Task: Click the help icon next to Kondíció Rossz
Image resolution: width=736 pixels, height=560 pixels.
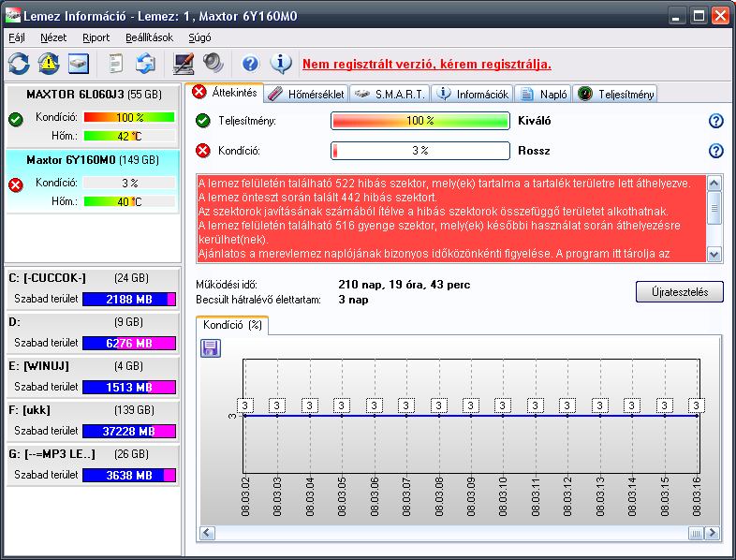Action: pyautogui.click(x=715, y=151)
